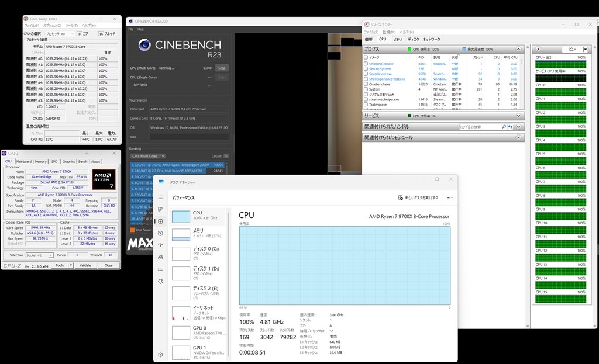Switch to the Memory tab in CPU-Z
The image size is (599, 364).
40,161
